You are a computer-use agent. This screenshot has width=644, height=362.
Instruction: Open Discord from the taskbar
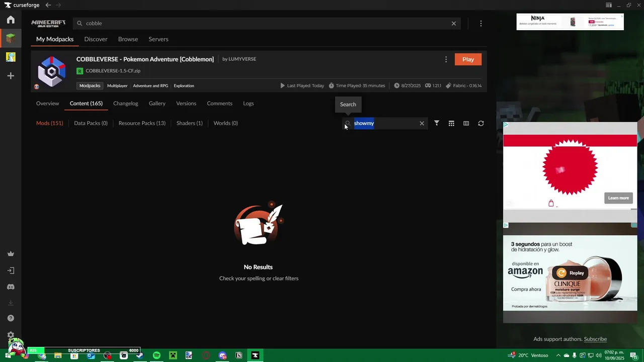pyautogui.click(x=222, y=355)
